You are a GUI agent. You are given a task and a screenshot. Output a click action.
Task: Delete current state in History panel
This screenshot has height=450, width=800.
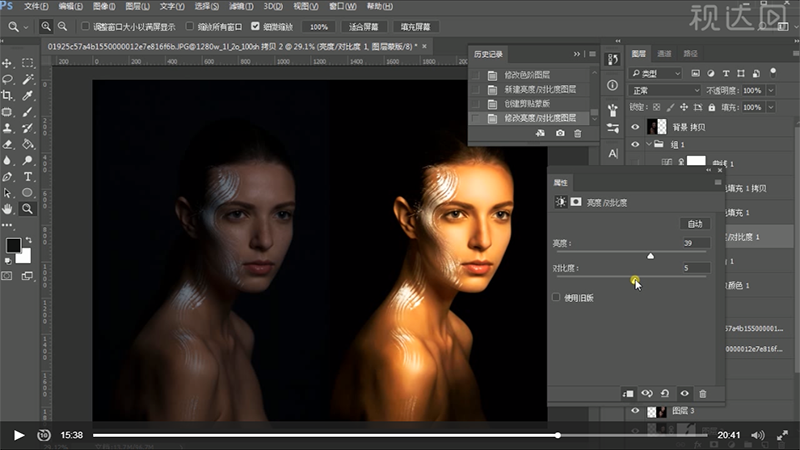[578, 133]
